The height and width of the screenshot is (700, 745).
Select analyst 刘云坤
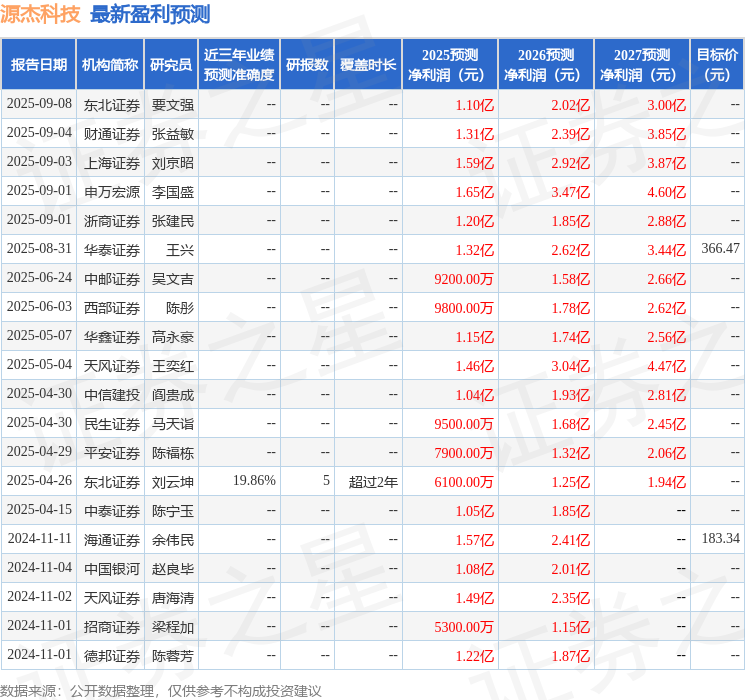pyautogui.click(x=173, y=482)
